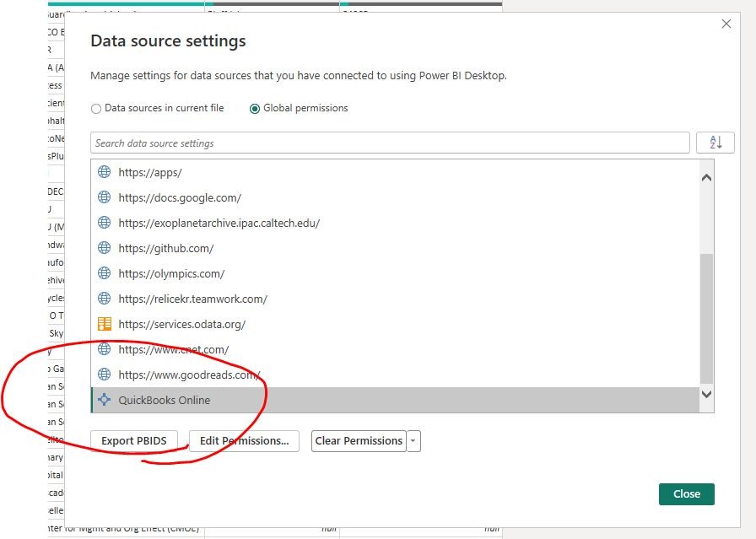
Task: Click the globe icon beside https://apps/
Action: point(104,171)
